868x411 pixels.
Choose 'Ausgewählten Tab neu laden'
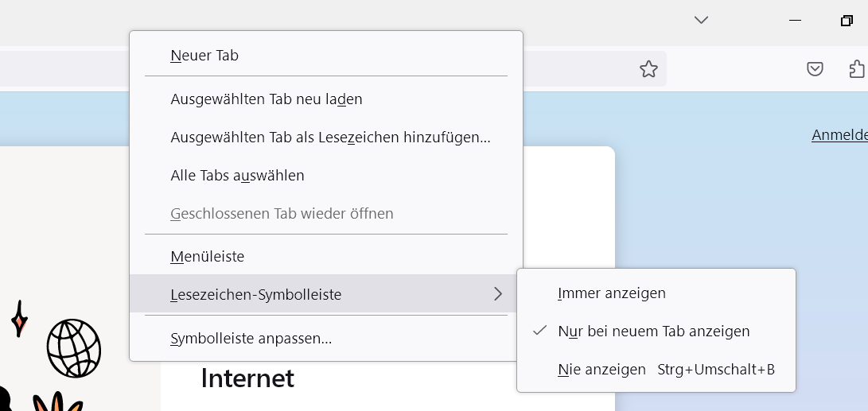point(267,99)
